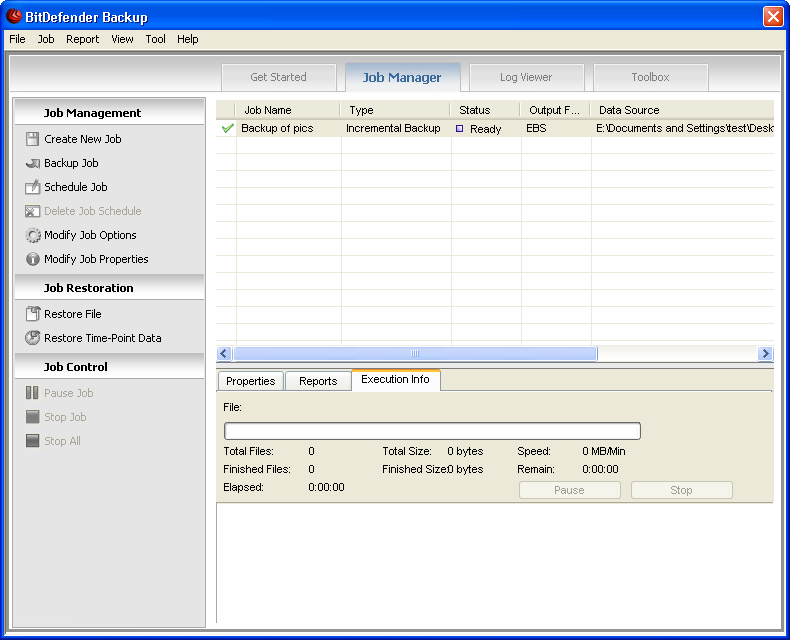The height and width of the screenshot is (640, 790).
Task: Click the Stop Job icon
Action: click(32, 417)
